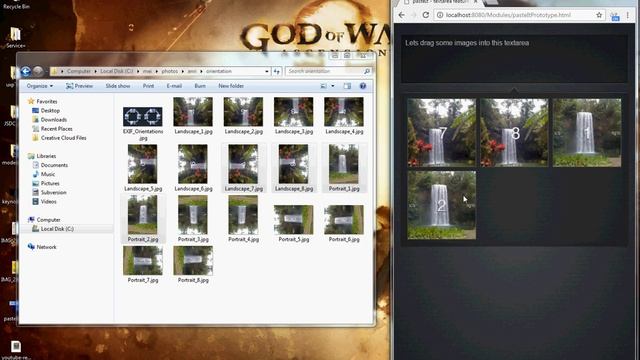Select Music library
This screenshot has height=360, width=640.
point(43,174)
